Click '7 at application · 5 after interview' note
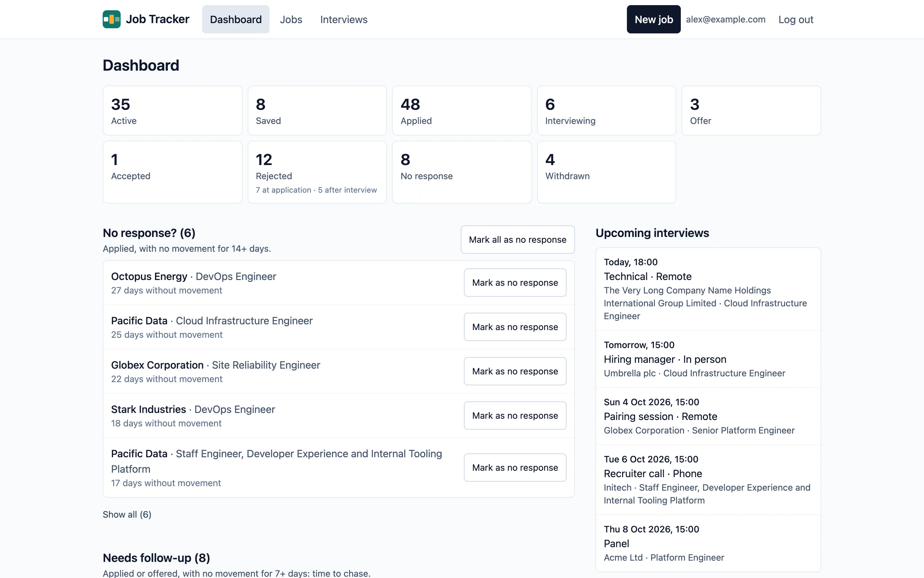The image size is (924, 578). [316, 190]
